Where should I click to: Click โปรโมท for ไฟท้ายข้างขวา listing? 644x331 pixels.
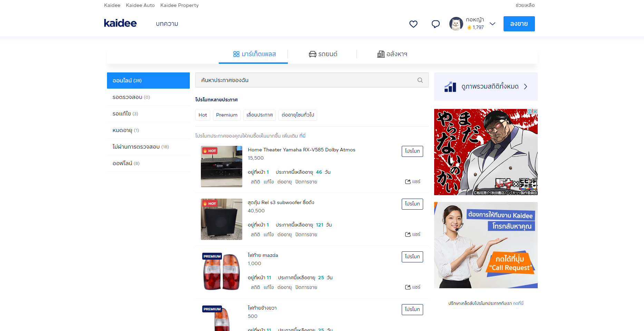tap(412, 310)
